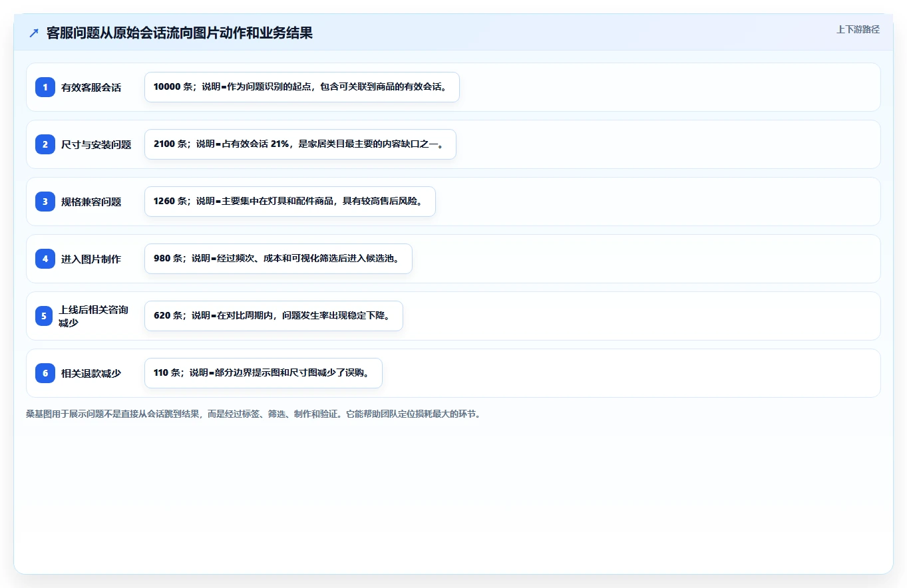The width and height of the screenshot is (907, 588).
Task: Click the 620 条 description box
Action: pos(273,316)
